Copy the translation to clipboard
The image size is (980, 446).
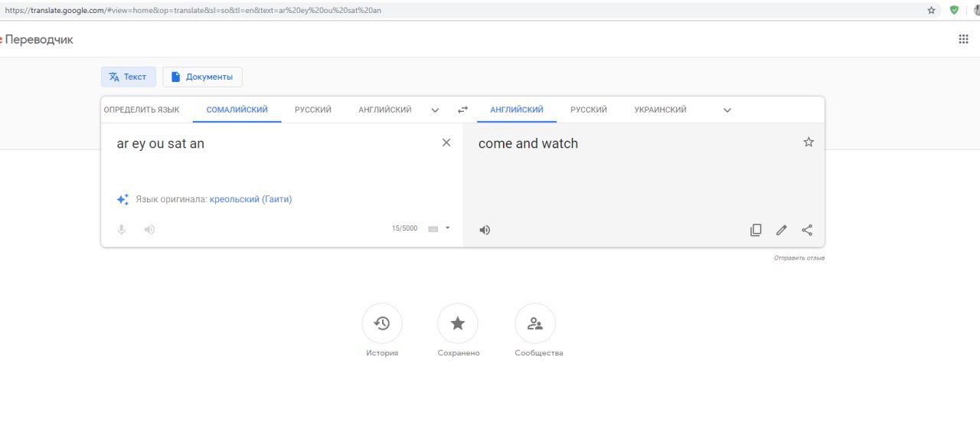(x=756, y=230)
